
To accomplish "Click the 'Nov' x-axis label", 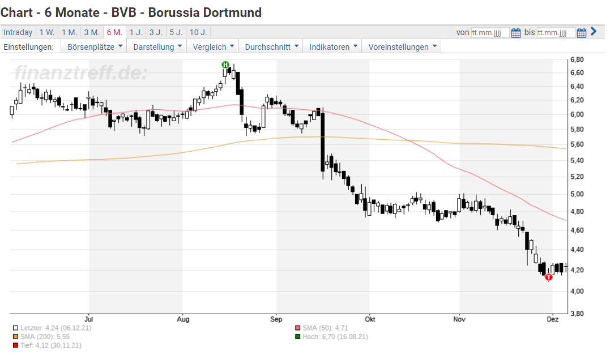I will 459,319.
